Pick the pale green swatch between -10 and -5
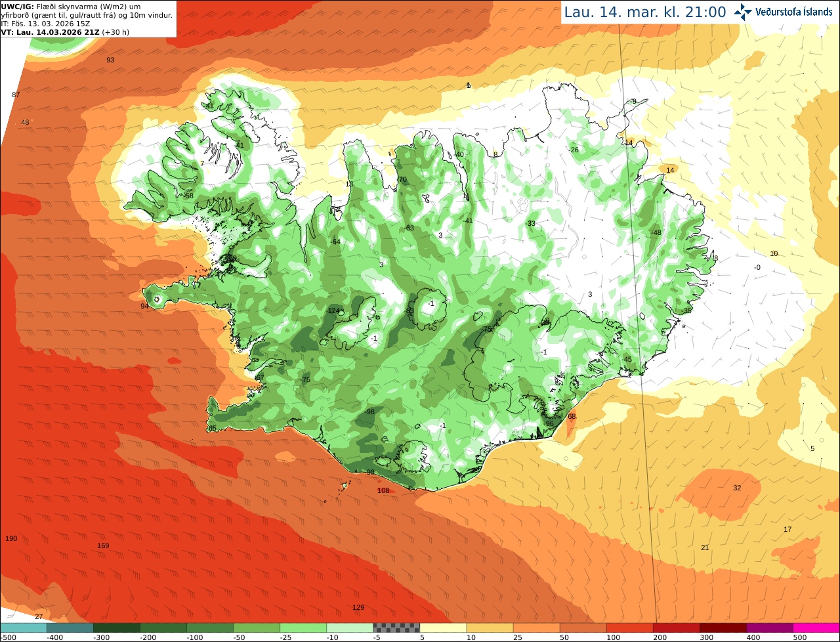Viewport: 840px width, 642px height. [x=349, y=628]
